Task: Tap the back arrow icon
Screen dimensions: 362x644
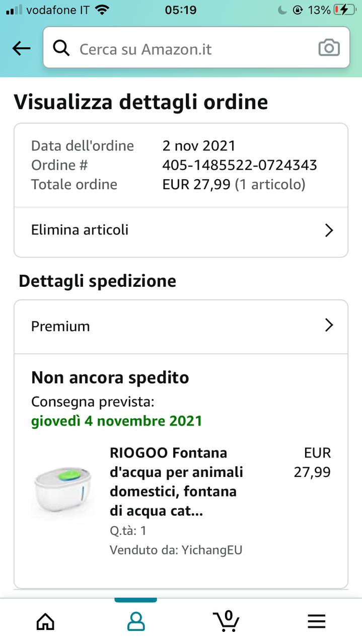Action: (21, 48)
